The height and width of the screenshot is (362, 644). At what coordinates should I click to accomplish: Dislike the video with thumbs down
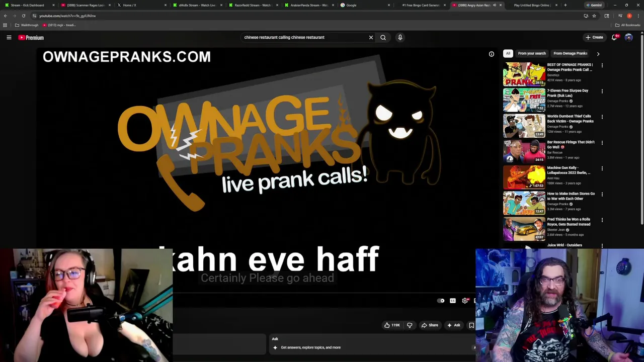[x=410, y=325]
